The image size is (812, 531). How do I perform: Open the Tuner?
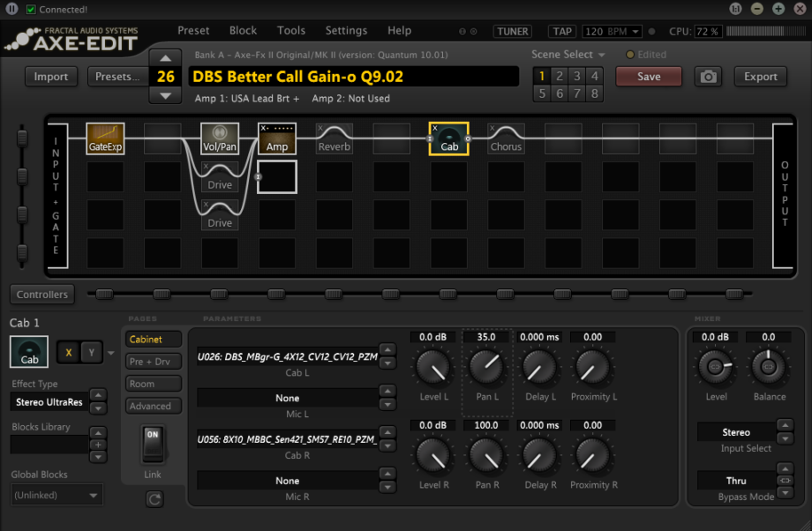pos(512,31)
